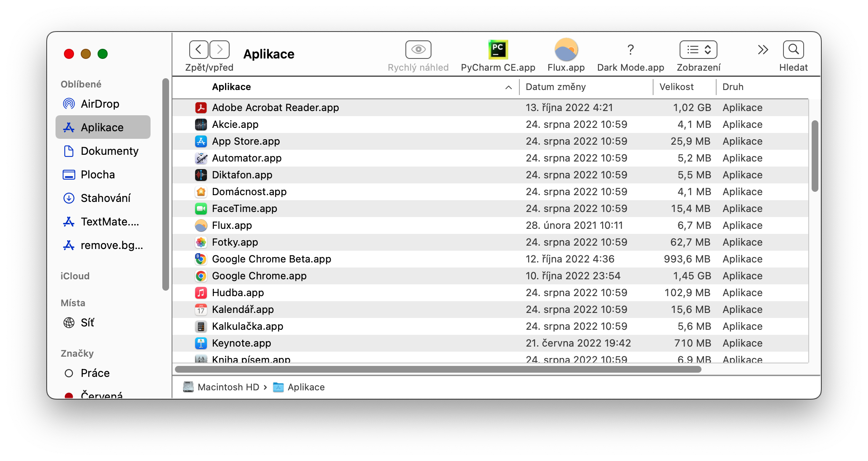Image resolution: width=868 pixels, height=461 pixels.
Task: Sort by Velikost column header
Action: [x=676, y=87]
